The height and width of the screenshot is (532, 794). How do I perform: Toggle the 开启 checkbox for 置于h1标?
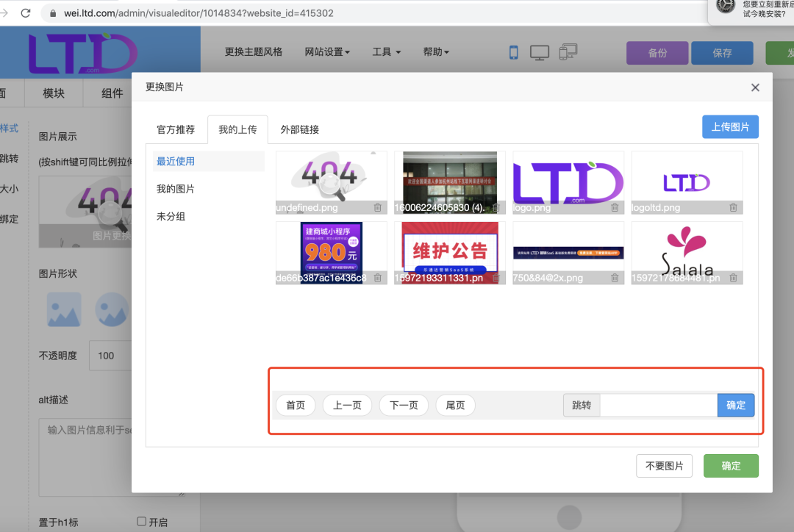141,522
